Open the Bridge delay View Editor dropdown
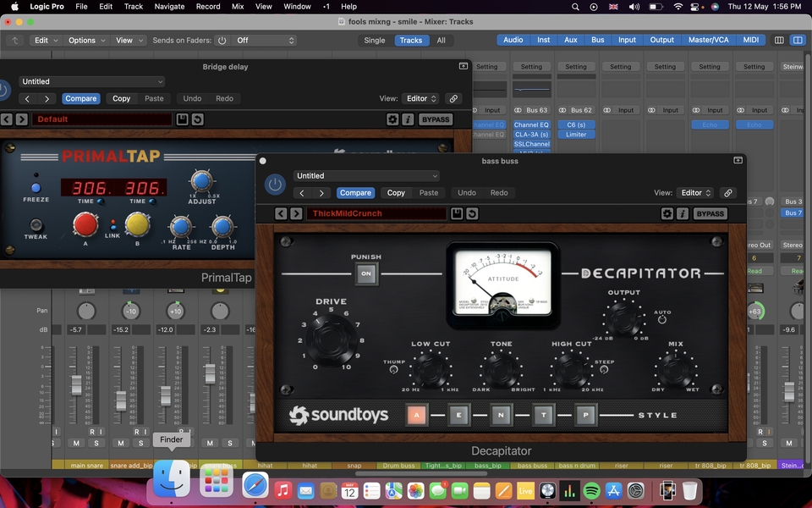Viewport: 812px width, 508px height. point(420,98)
